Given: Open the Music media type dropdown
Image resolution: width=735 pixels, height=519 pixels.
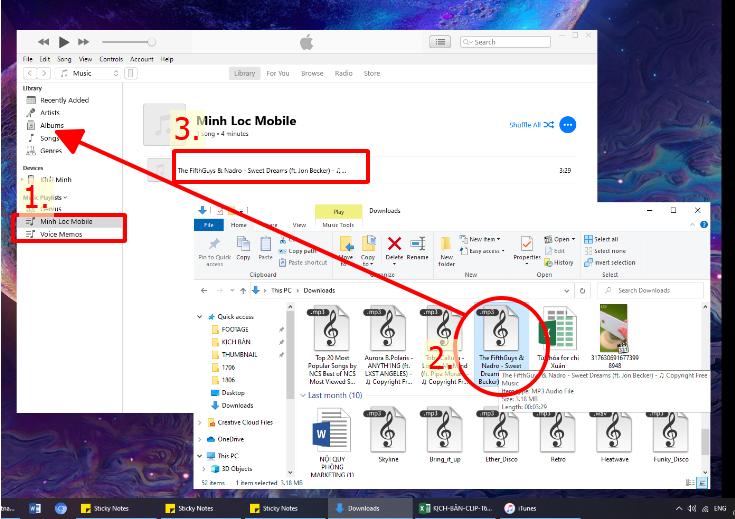Looking at the screenshot, I should (x=89, y=73).
